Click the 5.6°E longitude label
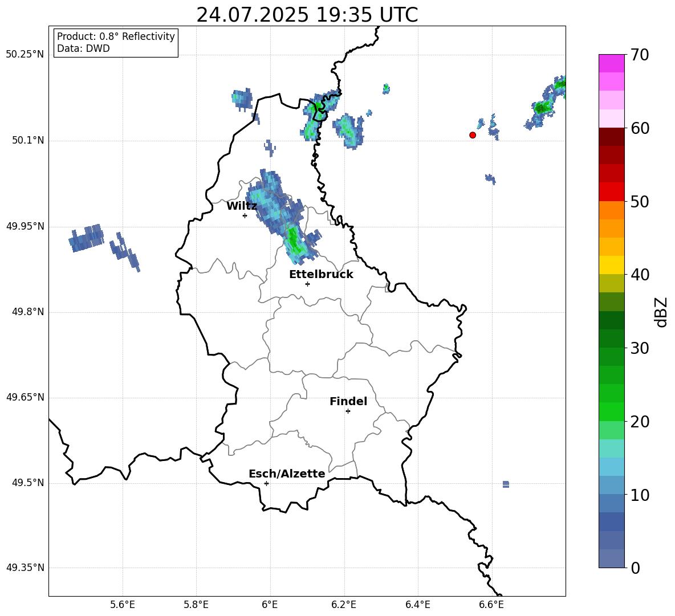The height and width of the screenshot is (616, 675). point(123,605)
